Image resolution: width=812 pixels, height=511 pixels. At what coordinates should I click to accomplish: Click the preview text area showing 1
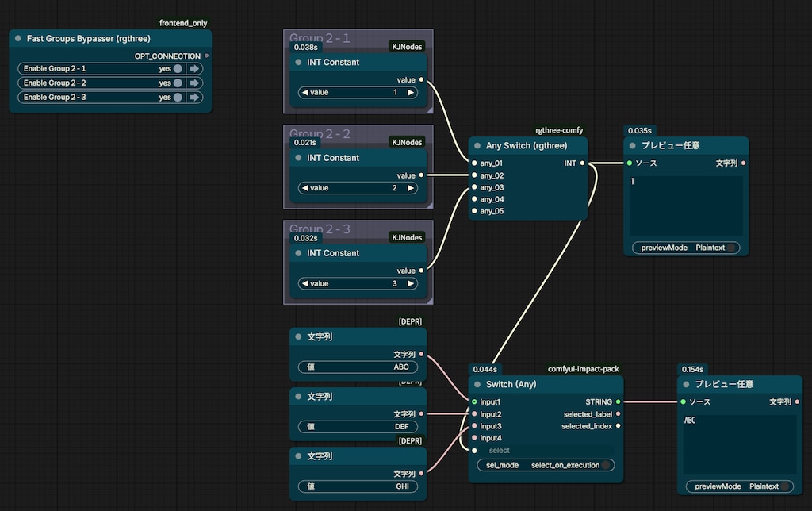pyautogui.click(x=686, y=206)
